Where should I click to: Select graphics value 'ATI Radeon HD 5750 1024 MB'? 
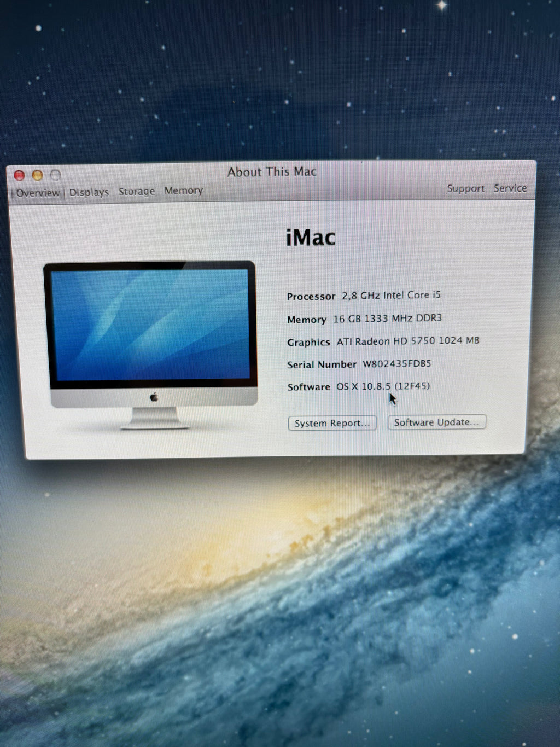[408, 341]
